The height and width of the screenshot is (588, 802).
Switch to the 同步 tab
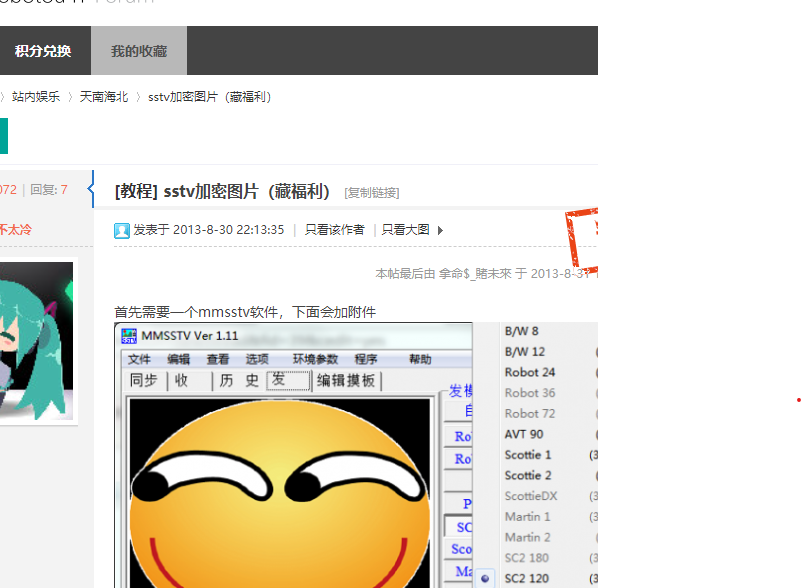click(x=144, y=380)
